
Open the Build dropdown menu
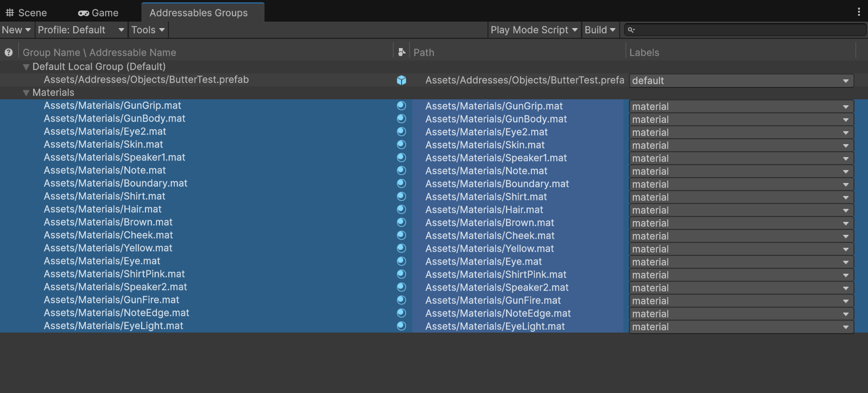point(600,30)
